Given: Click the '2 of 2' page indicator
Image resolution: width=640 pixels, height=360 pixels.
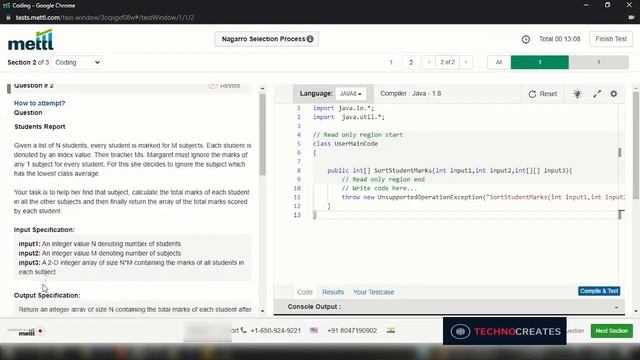Looking at the screenshot, I should click(x=447, y=62).
